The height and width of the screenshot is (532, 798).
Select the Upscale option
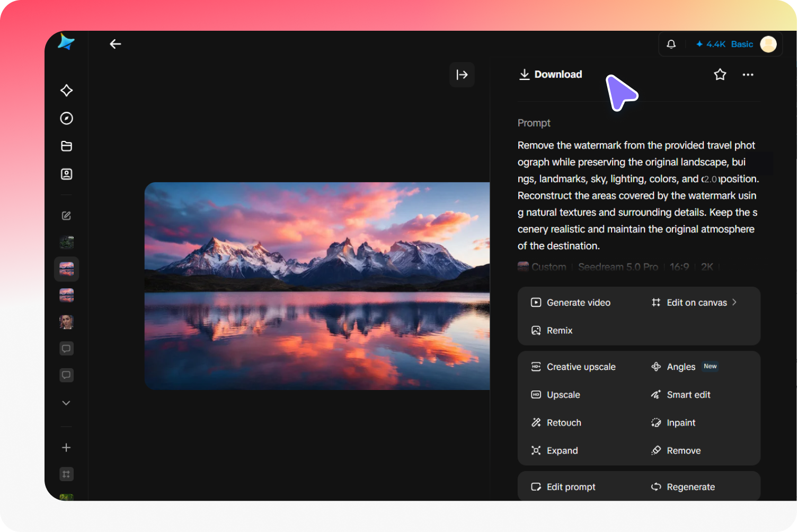(555, 395)
